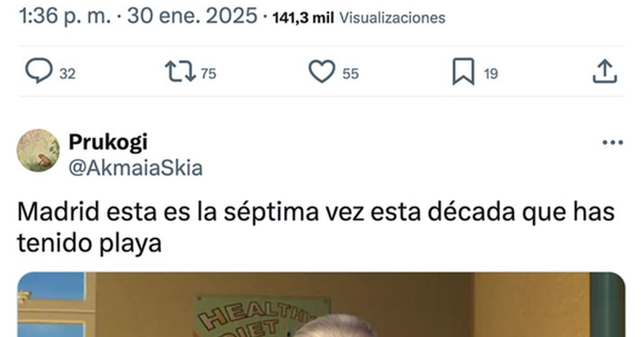Click the 55 likes count
This screenshot has width=644, height=337.
click(x=351, y=74)
